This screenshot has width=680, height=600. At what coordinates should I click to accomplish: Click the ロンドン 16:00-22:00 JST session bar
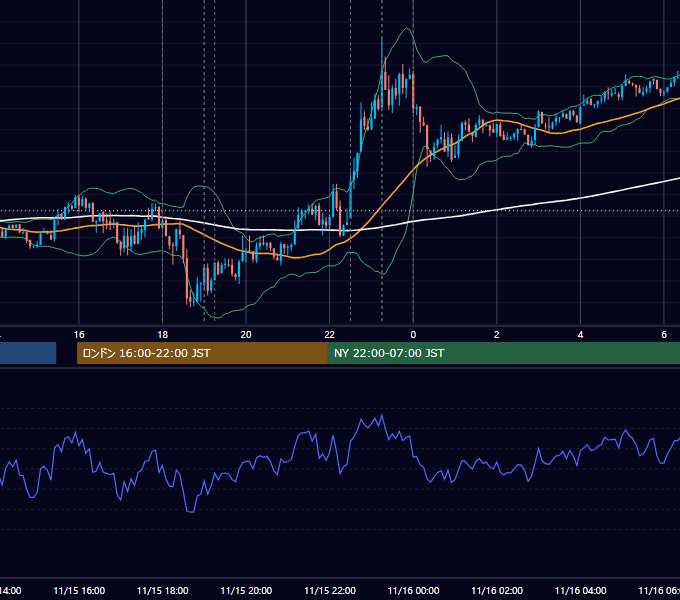tap(202, 353)
